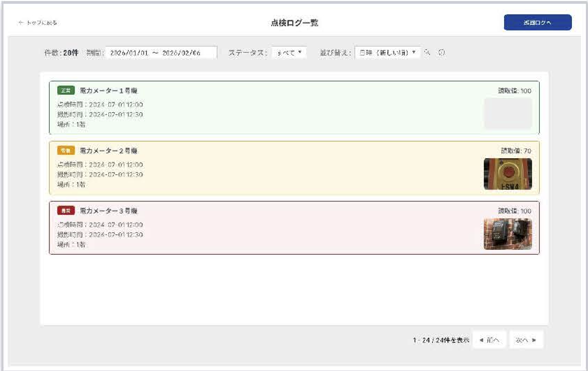588x371 pixels.
Task: Open the red button photo thumbnail on 2号機
Action: click(508, 174)
